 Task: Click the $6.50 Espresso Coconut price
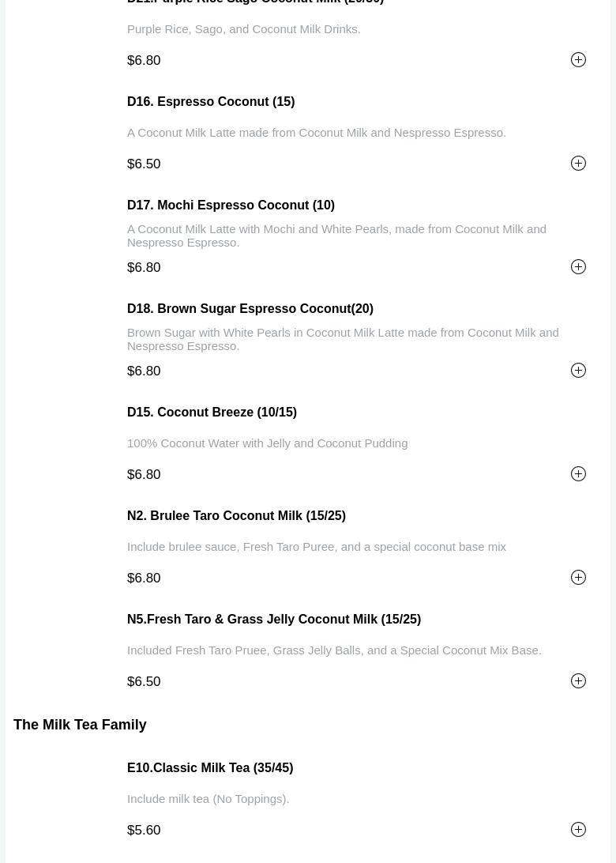[x=144, y=164]
